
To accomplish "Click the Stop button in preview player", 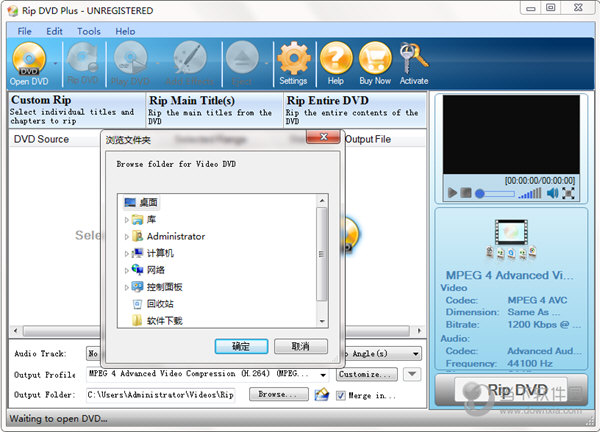I will [x=466, y=192].
